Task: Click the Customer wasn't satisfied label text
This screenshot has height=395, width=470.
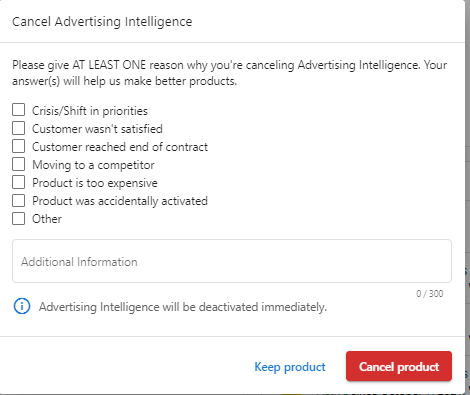Action: click(97, 129)
